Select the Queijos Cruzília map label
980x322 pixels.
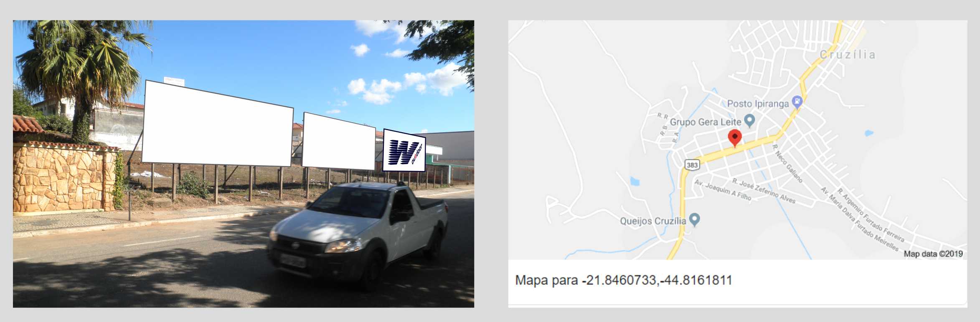pos(653,221)
